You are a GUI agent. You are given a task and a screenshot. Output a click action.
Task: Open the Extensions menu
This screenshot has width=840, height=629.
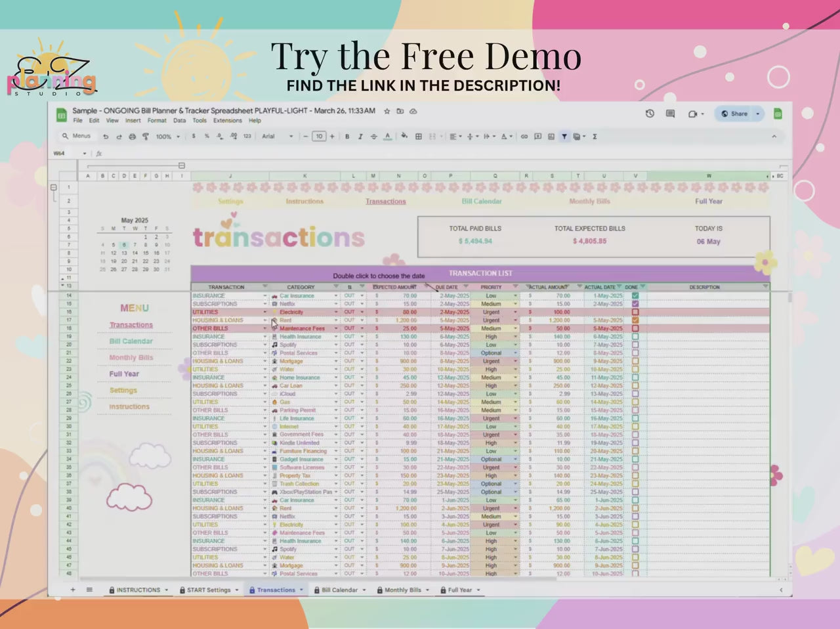click(227, 121)
